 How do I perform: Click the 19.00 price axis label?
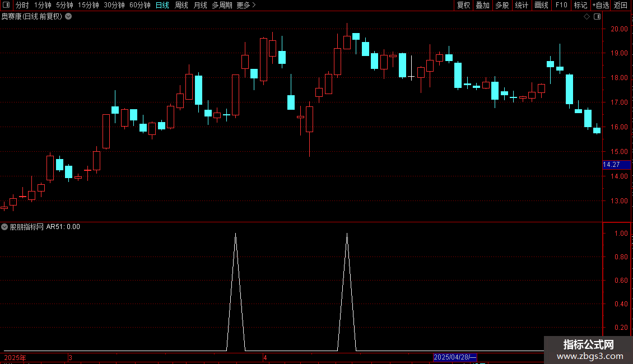(619, 53)
